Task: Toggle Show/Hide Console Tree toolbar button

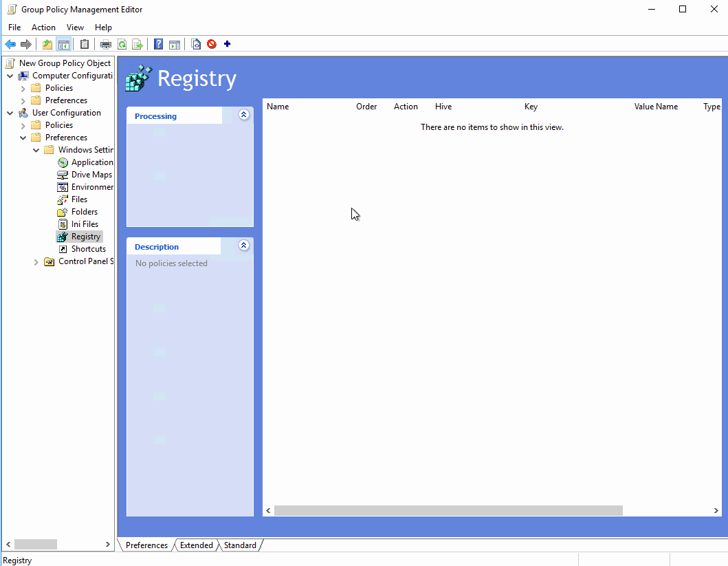Action: pos(64,45)
